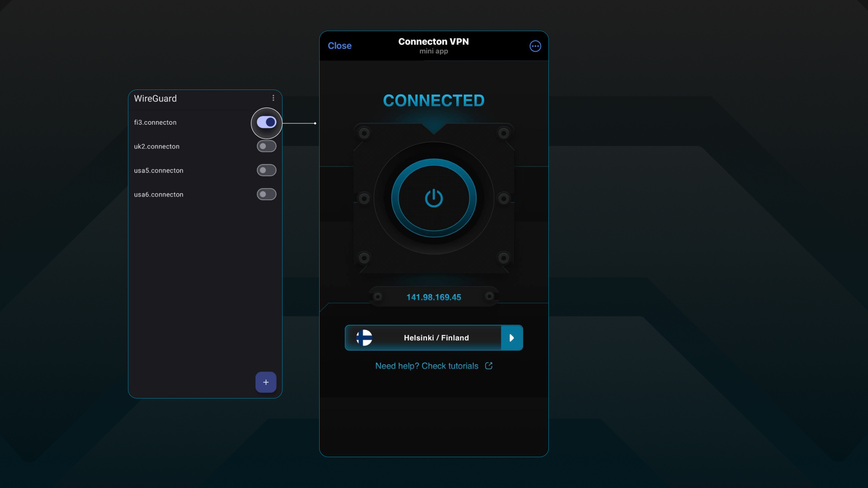
Task: Expand server list with blue arrow
Action: [x=512, y=338]
